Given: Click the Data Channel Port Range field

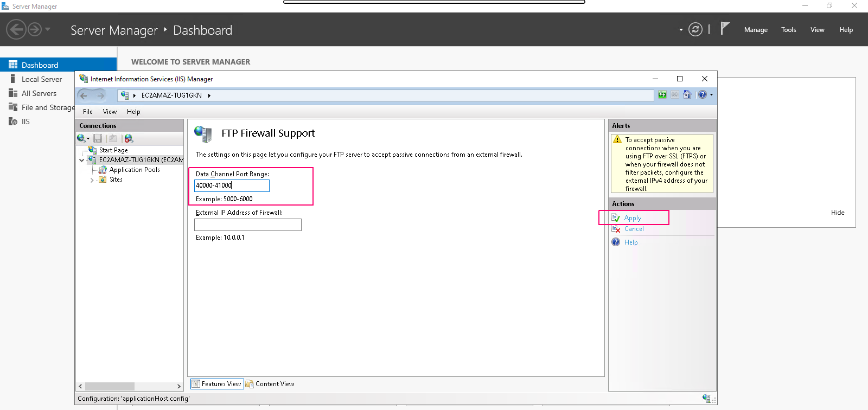Looking at the screenshot, I should tap(232, 185).
